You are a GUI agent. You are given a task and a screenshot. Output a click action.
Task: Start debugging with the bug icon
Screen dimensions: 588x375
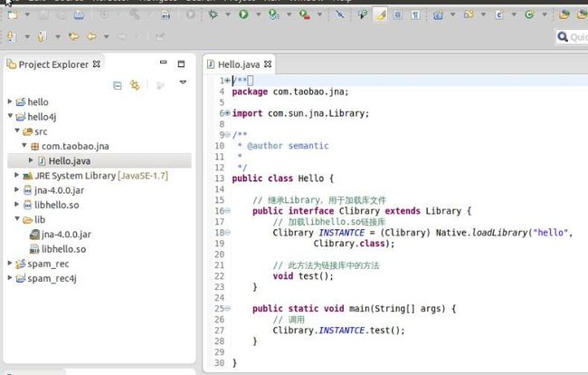click(213, 14)
